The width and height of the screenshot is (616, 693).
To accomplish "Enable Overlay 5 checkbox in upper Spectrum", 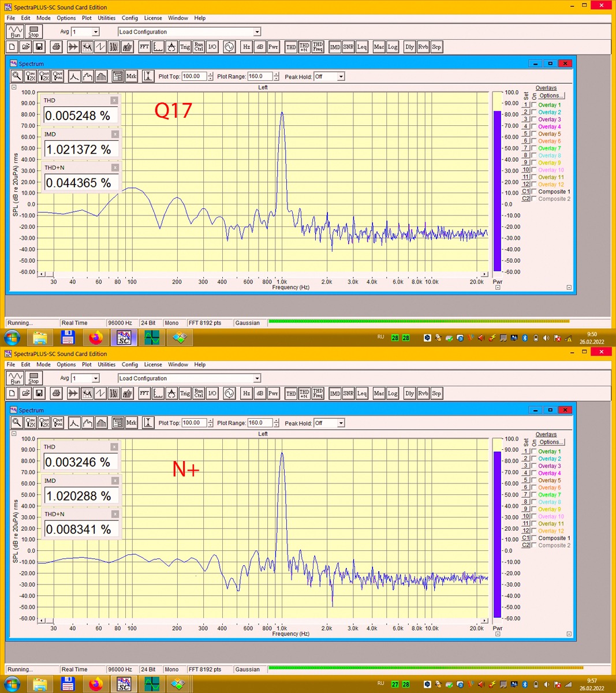I will click(x=534, y=134).
